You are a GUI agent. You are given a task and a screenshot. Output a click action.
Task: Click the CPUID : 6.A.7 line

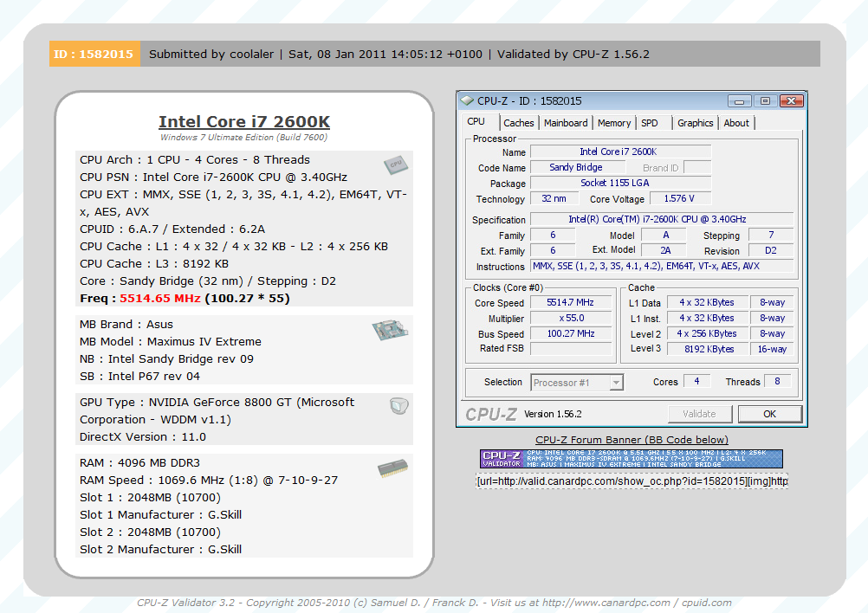172,229
